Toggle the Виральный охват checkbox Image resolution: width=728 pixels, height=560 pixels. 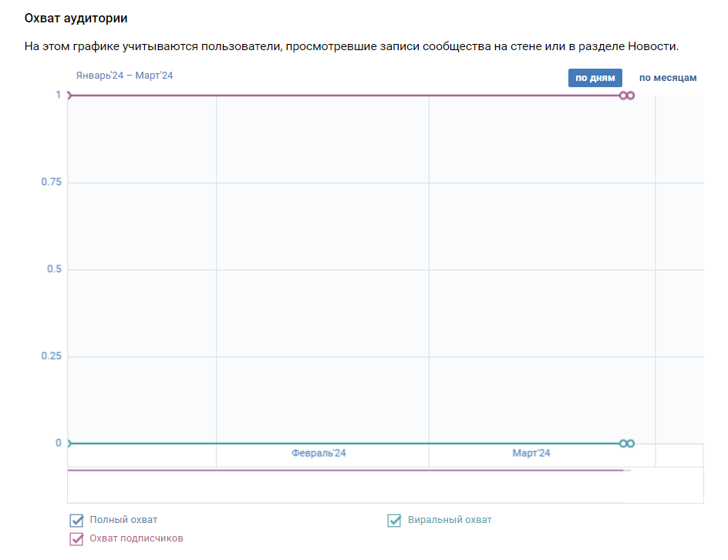point(394,521)
